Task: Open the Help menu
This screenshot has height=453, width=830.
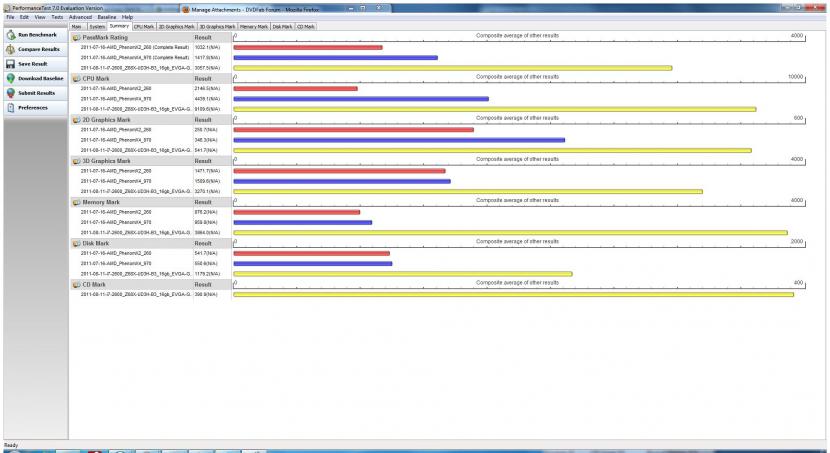Action: [x=127, y=17]
